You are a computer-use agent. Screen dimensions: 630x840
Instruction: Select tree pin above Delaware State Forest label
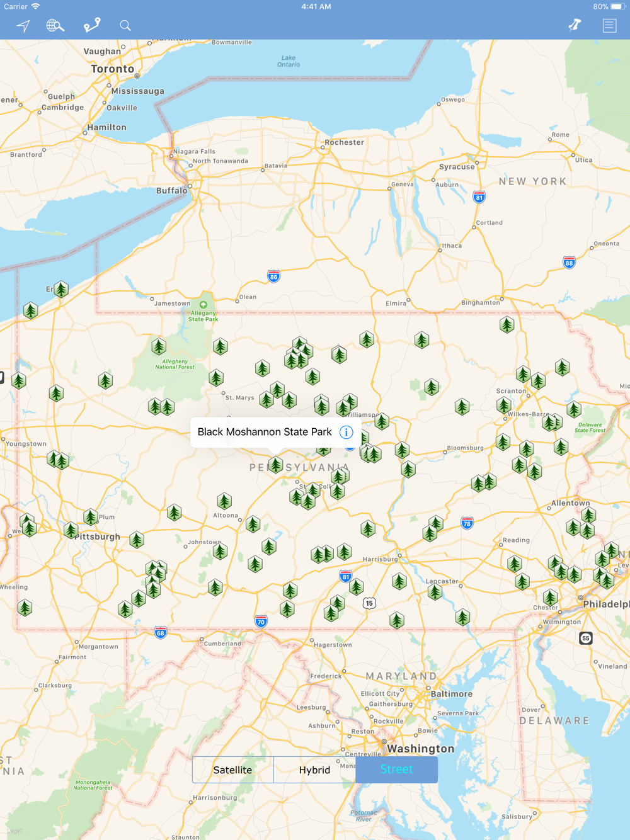coord(573,410)
